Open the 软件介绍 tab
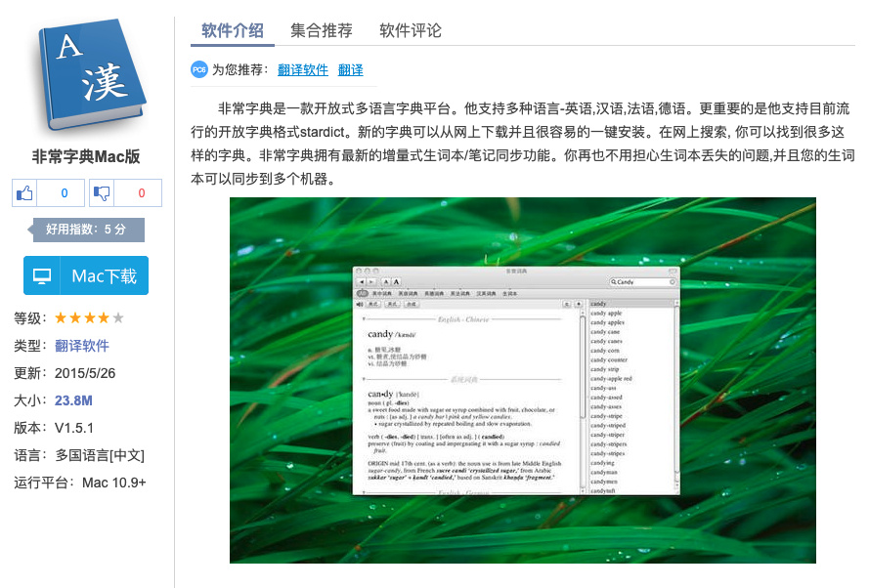The height and width of the screenshot is (588, 869). click(x=233, y=30)
